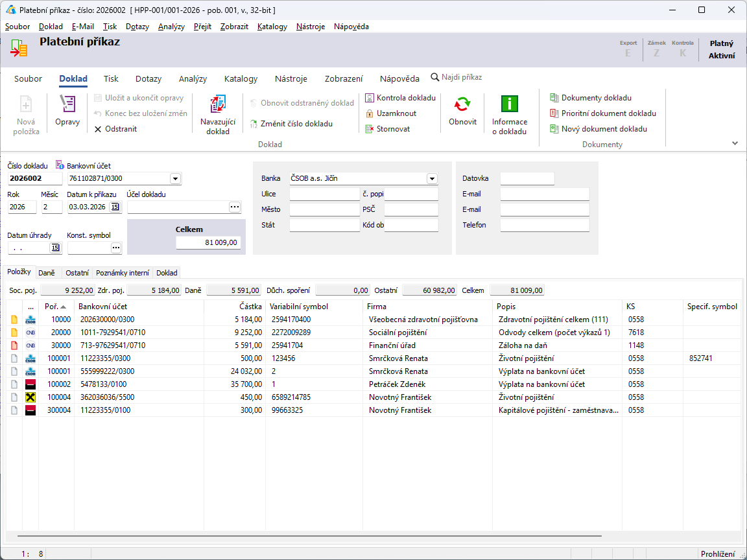Viewport: 747px width, 560px height.
Task: Click Částka column header
Action: click(234, 307)
